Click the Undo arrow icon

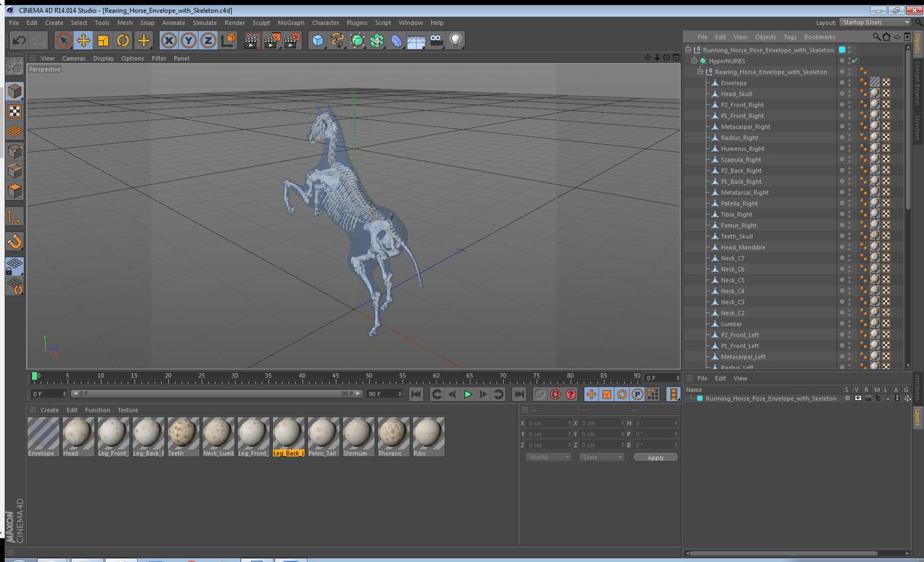(x=19, y=40)
